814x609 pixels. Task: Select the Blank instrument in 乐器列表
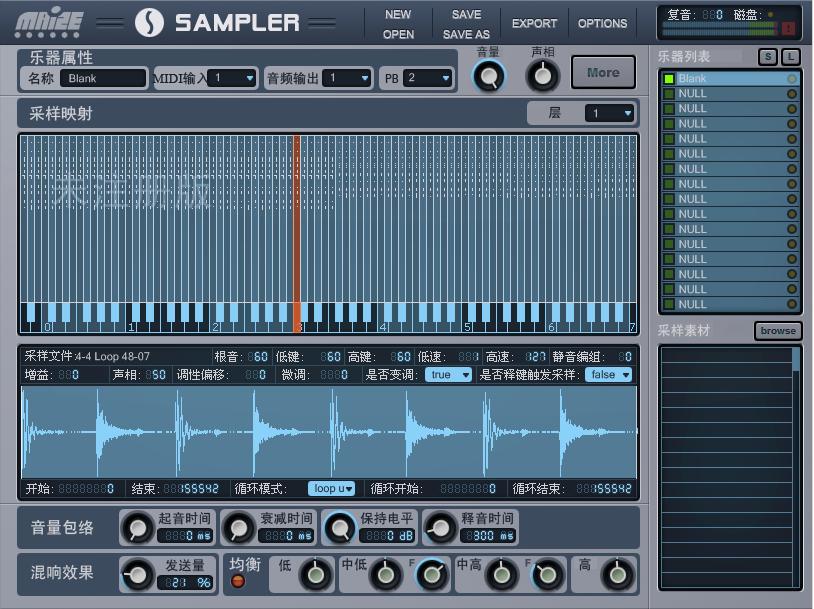coord(730,79)
